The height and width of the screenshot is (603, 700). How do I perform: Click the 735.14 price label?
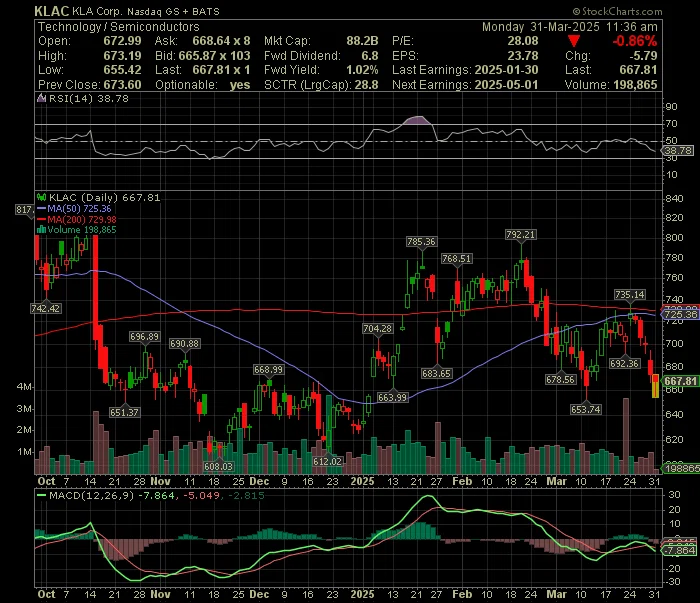coord(629,295)
